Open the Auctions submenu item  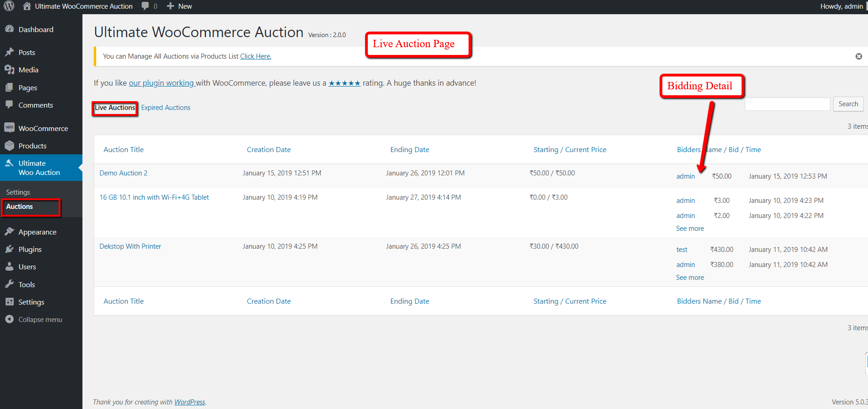click(x=20, y=207)
